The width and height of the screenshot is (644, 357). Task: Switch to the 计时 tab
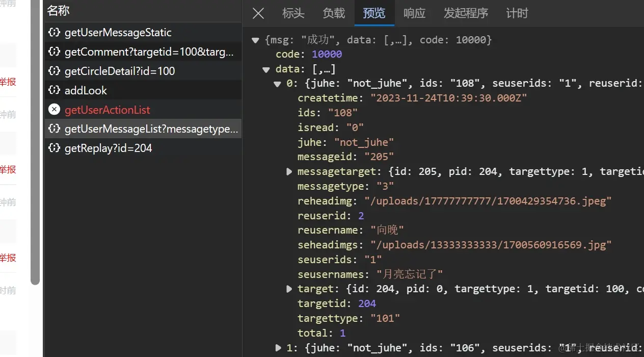pyautogui.click(x=517, y=13)
